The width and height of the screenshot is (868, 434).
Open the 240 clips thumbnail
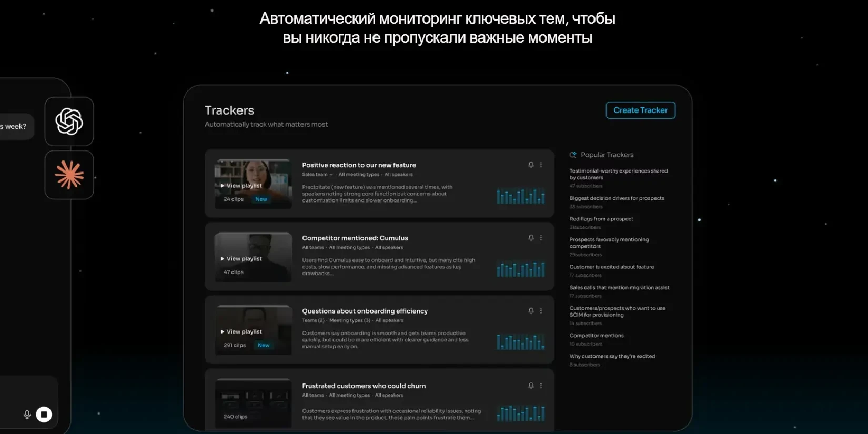tap(254, 403)
